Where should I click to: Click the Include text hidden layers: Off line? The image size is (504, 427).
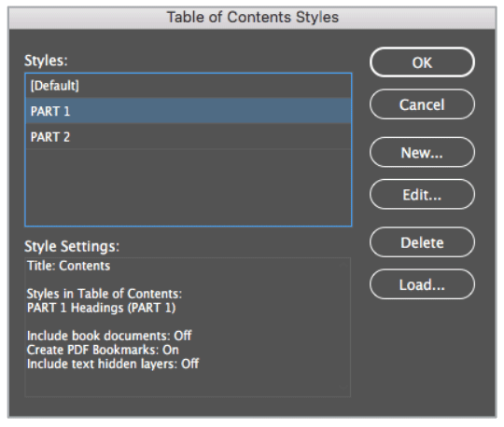(x=113, y=365)
